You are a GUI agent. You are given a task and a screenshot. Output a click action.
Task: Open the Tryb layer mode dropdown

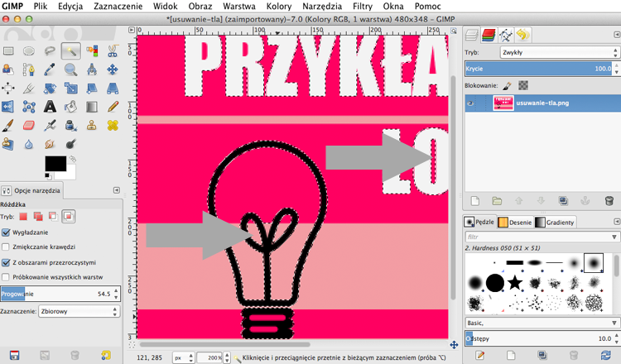[x=559, y=52]
